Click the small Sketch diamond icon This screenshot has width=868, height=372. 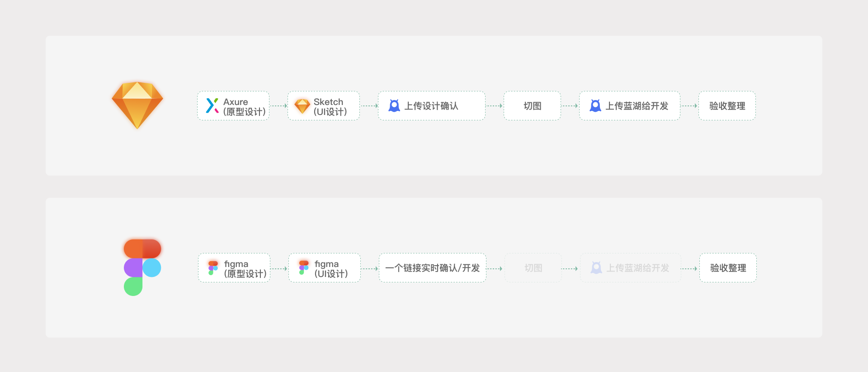(302, 106)
